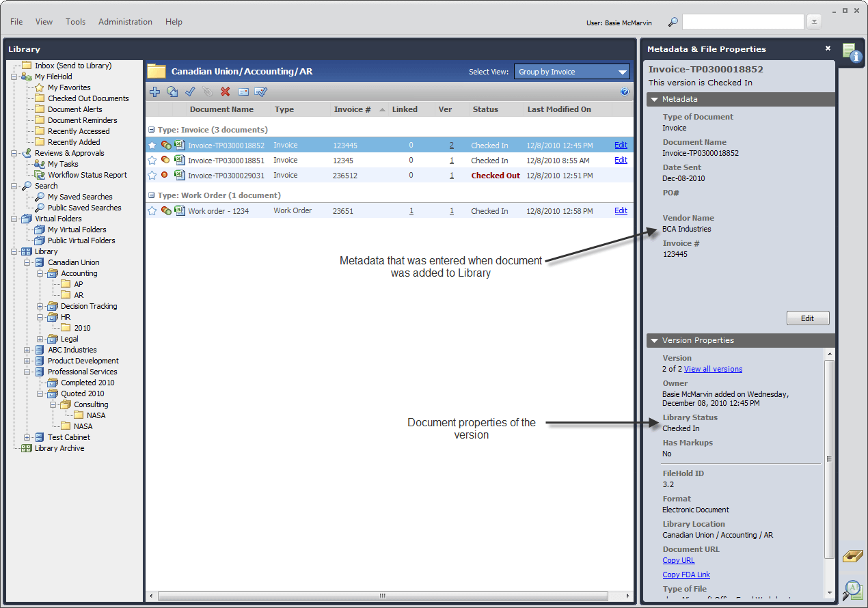
Task: Click the search magnifier icon beside search box
Action: click(x=673, y=22)
